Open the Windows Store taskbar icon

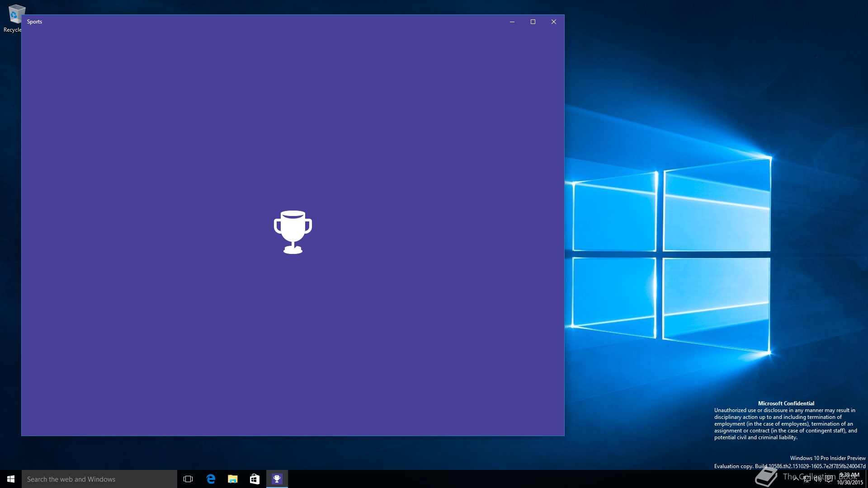pos(255,479)
